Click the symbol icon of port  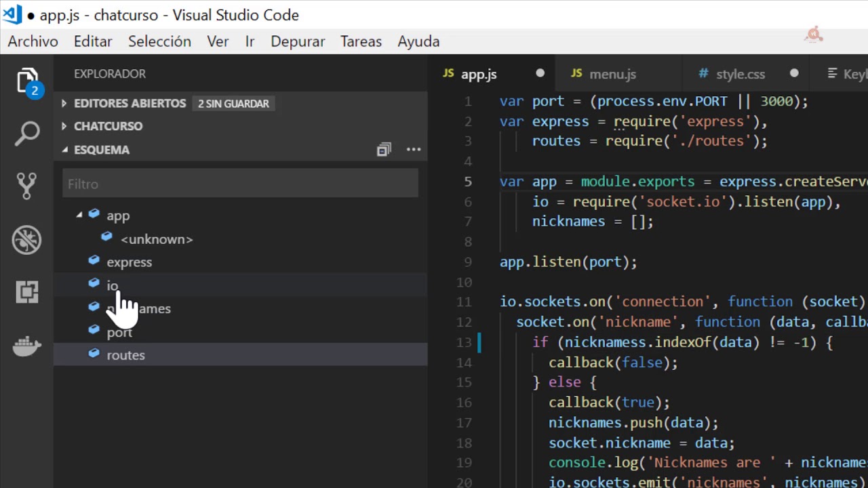(x=94, y=330)
